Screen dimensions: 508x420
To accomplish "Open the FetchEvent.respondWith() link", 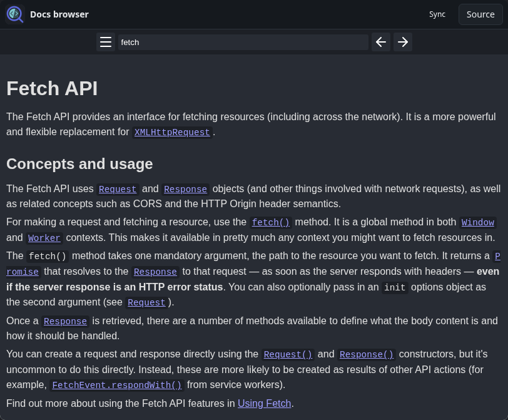I will (116, 386).
